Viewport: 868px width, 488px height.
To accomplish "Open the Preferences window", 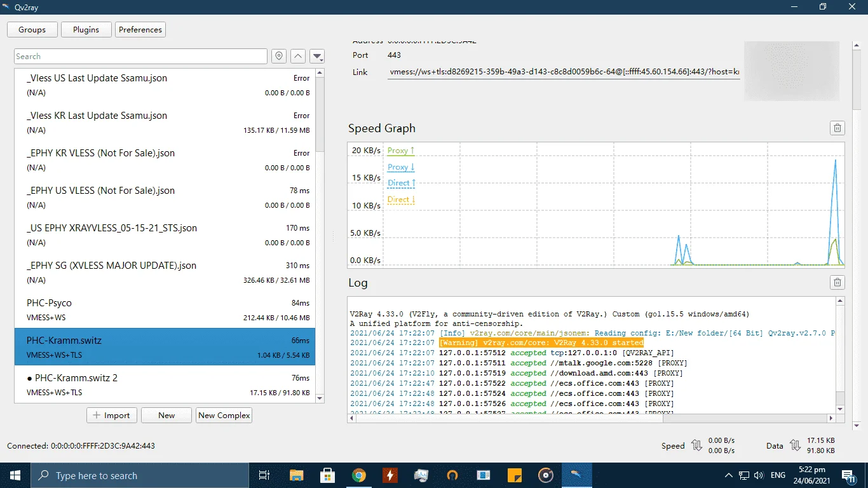I will (140, 29).
